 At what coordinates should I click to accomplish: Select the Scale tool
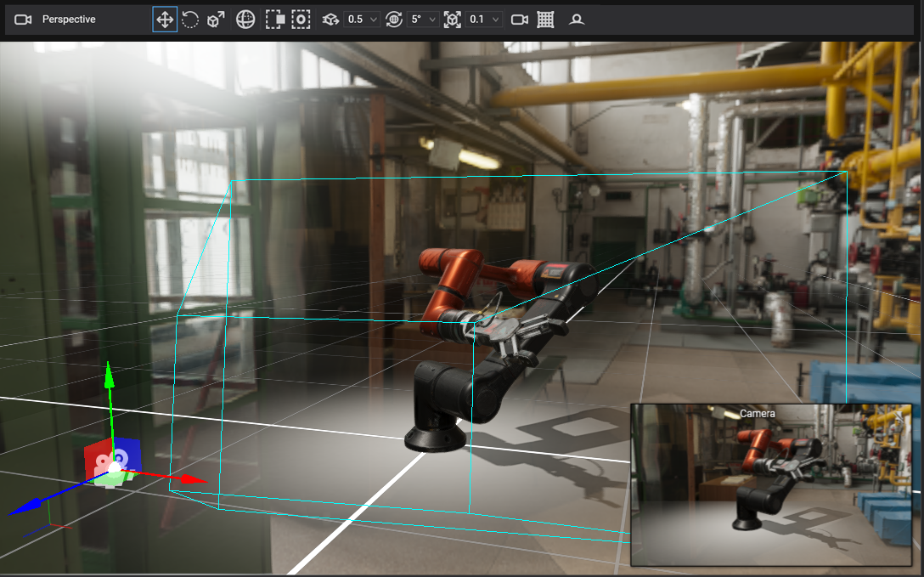tap(217, 20)
